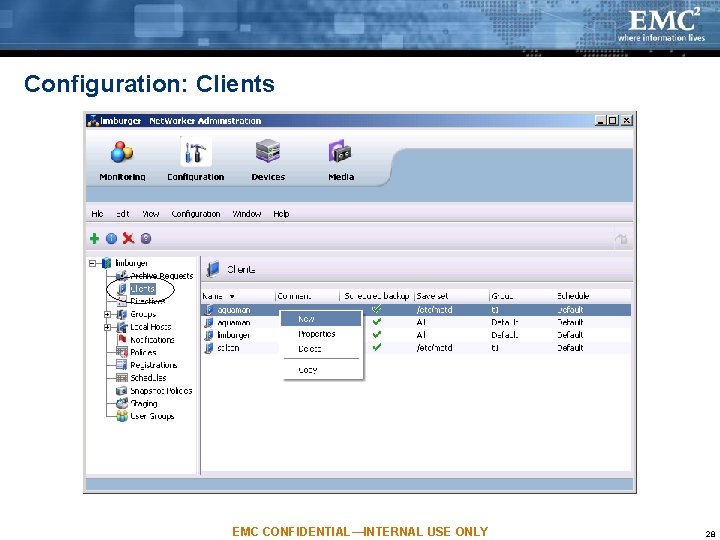Select Archive Requests tree label
The height and width of the screenshot is (540, 720).
coord(162,276)
